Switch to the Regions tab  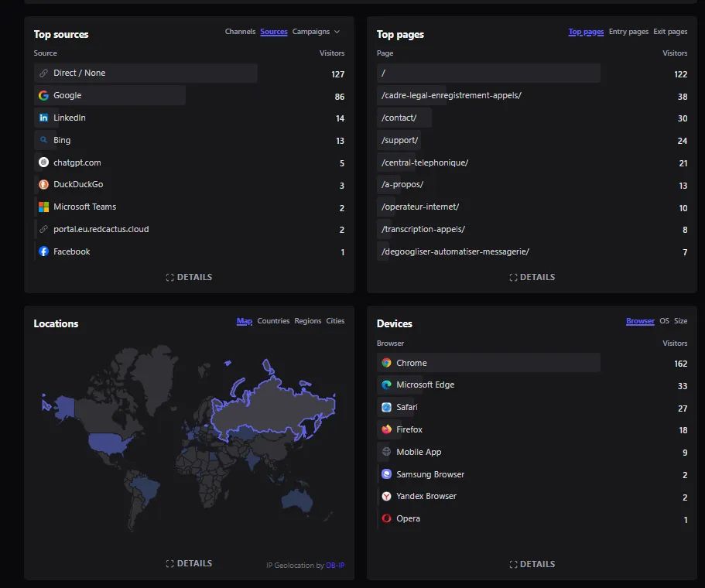[308, 321]
